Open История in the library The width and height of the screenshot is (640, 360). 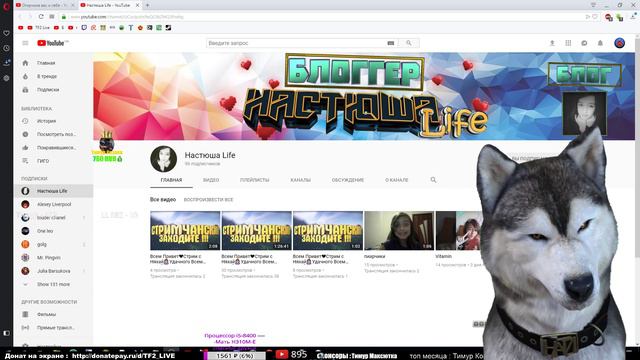53,121
